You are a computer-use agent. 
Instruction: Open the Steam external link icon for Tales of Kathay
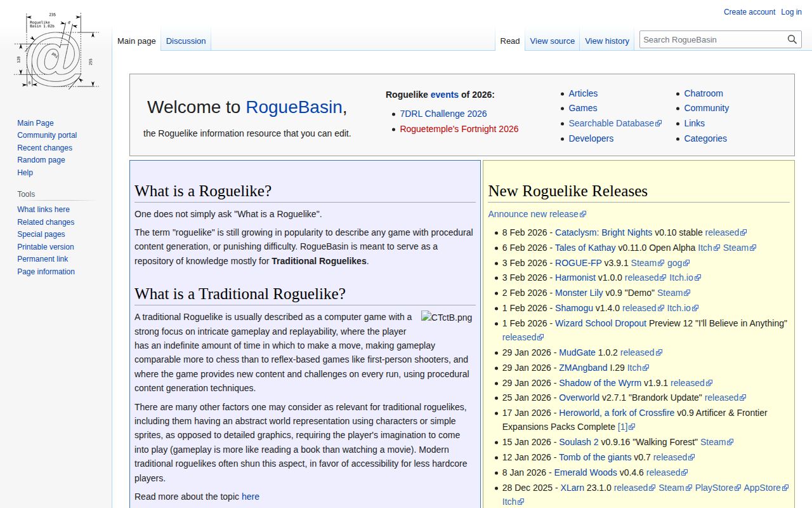tap(753, 248)
